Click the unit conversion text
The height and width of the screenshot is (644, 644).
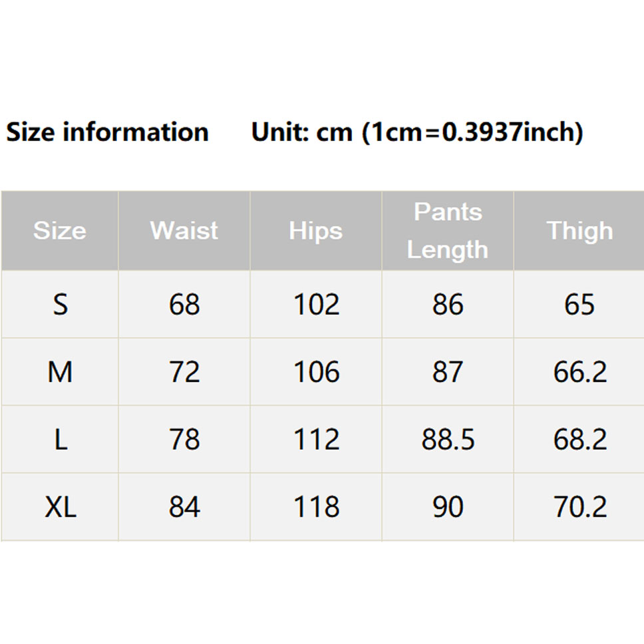click(417, 132)
